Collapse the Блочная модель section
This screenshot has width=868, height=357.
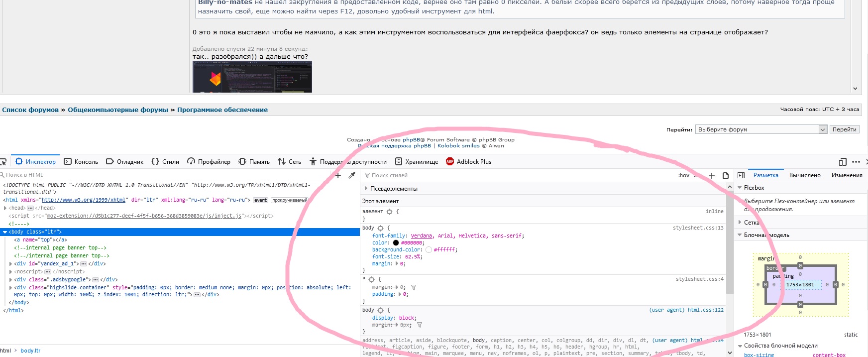[740, 235]
